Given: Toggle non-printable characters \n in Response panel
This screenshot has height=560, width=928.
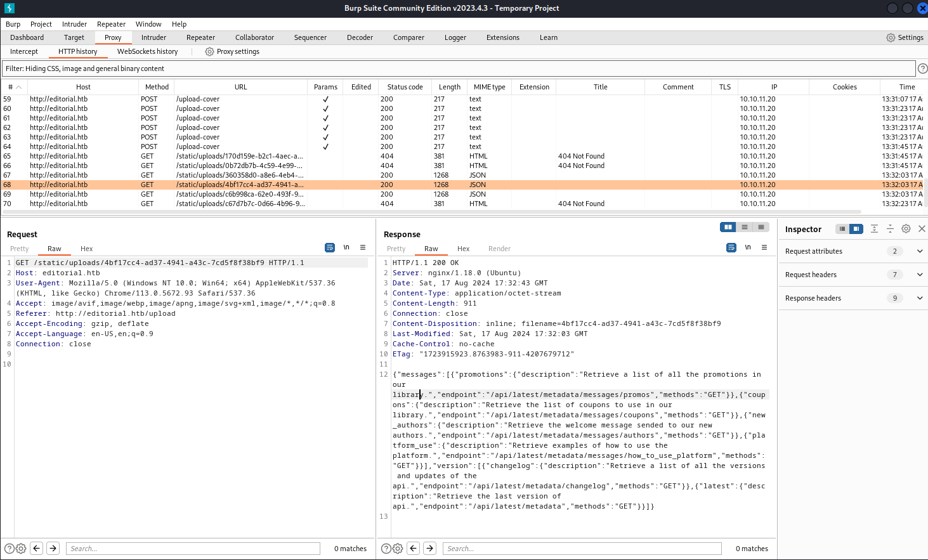Looking at the screenshot, I should pyautogui.click(x=748, y=247).
